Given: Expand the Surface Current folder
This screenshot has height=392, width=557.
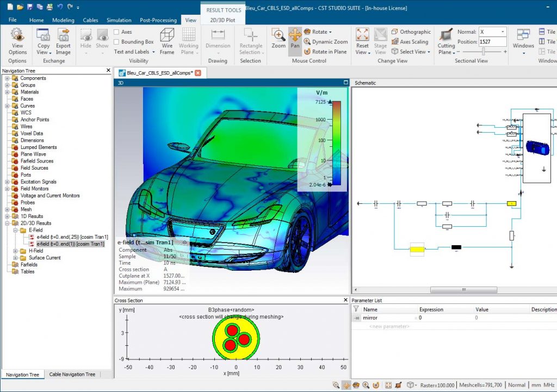Looking at the screenshot, I should [x=15, y=258].
